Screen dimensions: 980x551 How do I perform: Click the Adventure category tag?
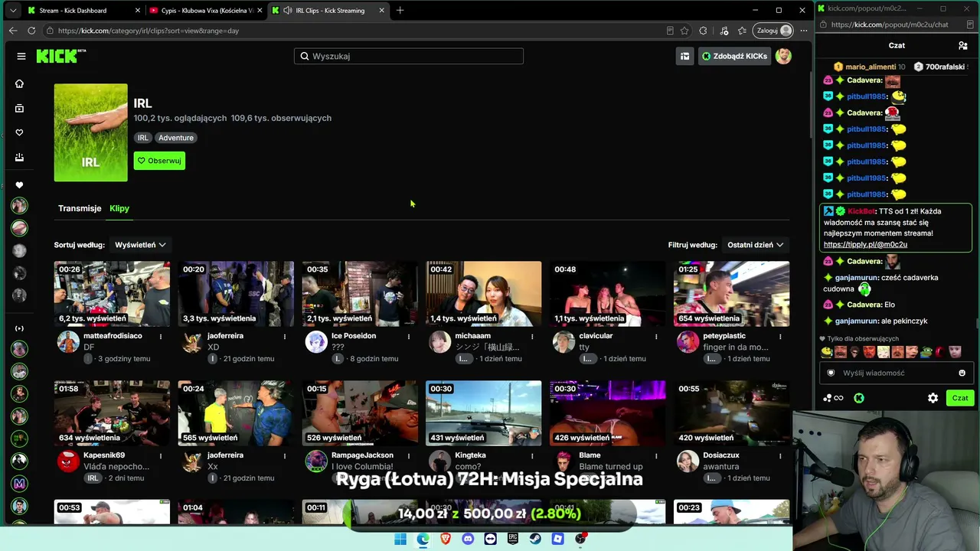[176, 138]
